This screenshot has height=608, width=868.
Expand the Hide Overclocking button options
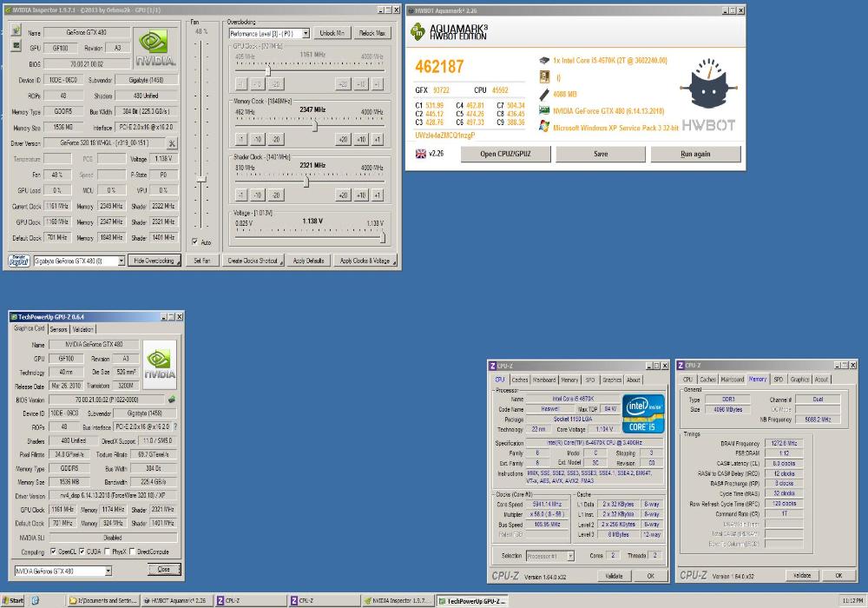(178, 263)
